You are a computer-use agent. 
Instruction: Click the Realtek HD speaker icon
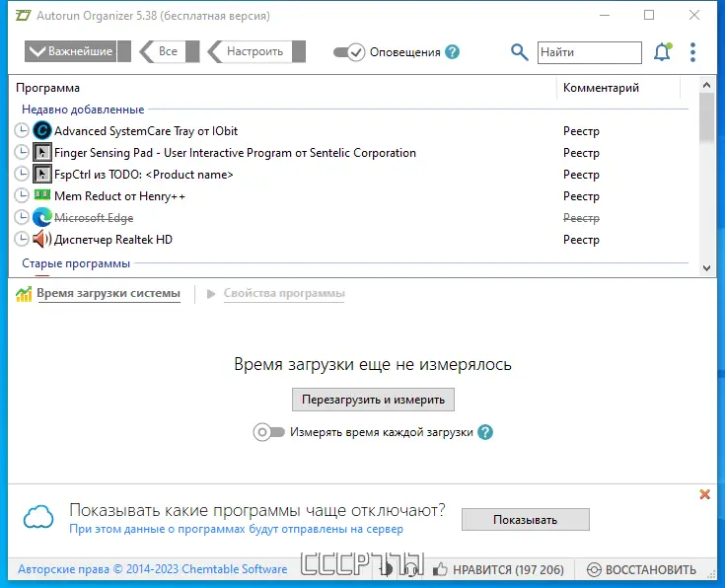pos(42,240)
